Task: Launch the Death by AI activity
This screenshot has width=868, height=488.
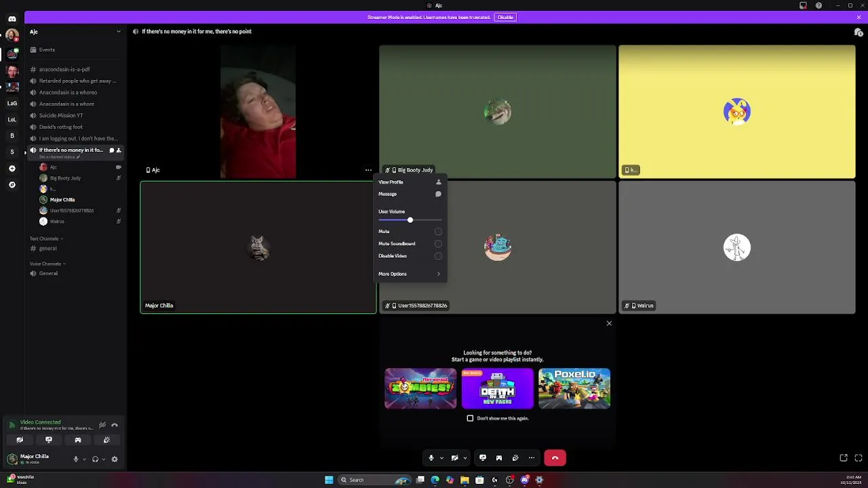Action: (x=498, y=388)
